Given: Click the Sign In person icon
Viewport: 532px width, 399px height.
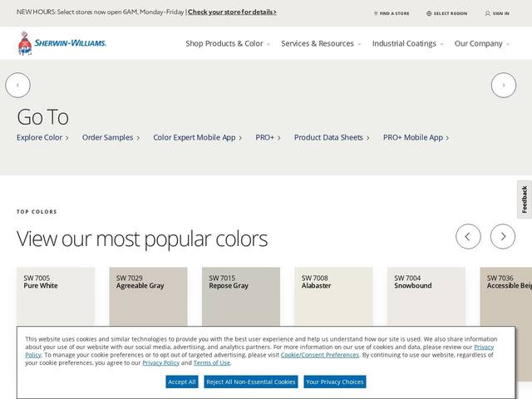Looking at the screenshot, I should 488,13.
